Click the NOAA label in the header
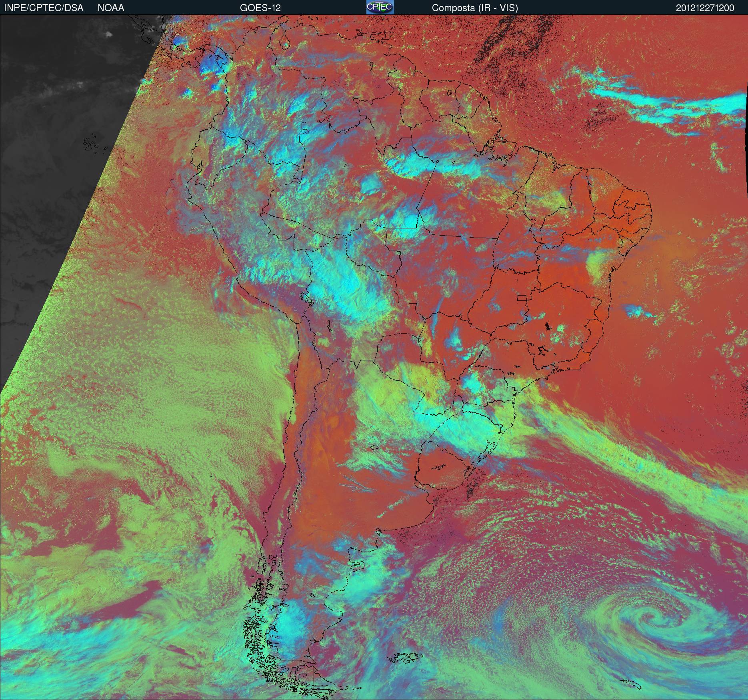 tap(111, 8)
